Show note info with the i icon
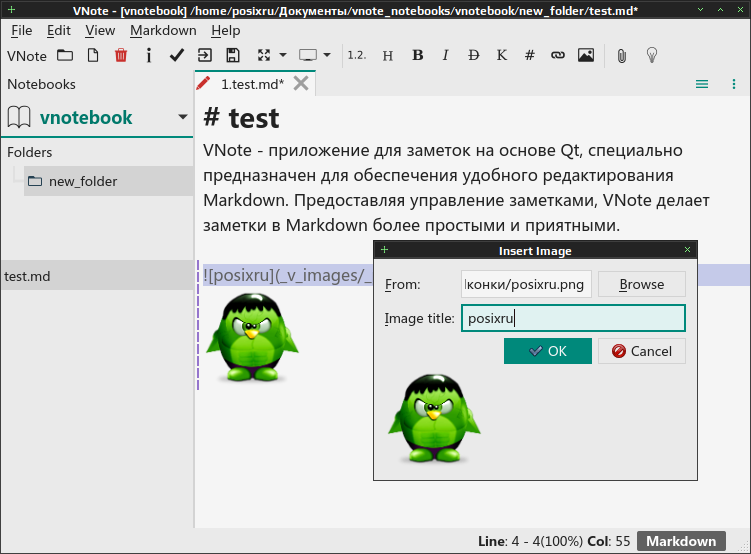The height and width of the screenshot is (554, 751). point(149,56)
